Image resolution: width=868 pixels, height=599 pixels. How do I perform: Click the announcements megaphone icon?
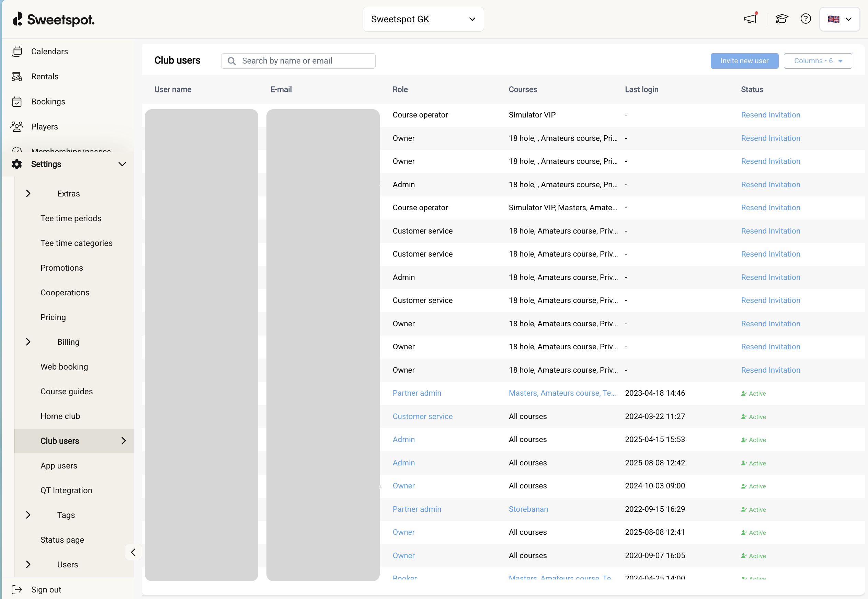tap(750, 19)
